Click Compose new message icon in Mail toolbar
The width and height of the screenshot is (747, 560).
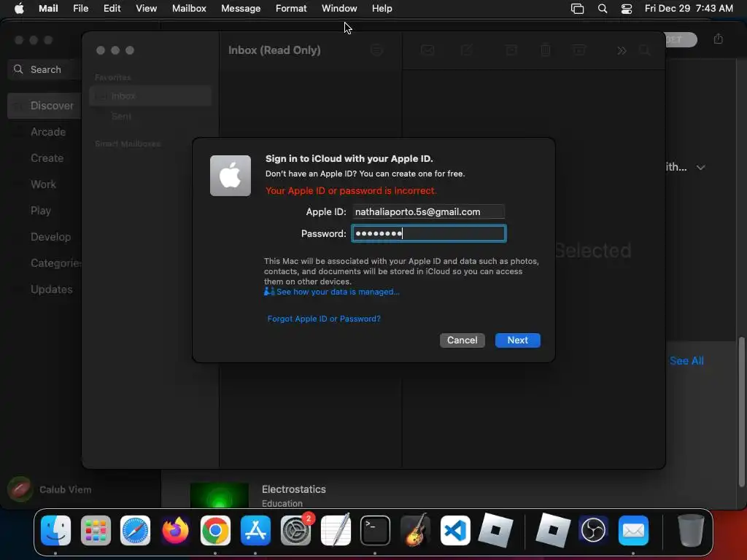tap(466, 50)
